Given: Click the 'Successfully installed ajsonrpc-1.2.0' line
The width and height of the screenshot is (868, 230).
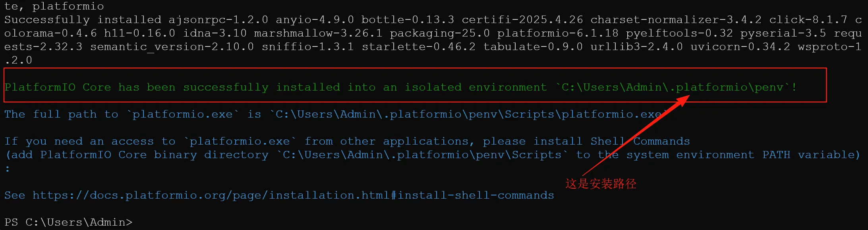Looking at the screenshot, I should 136,19.
